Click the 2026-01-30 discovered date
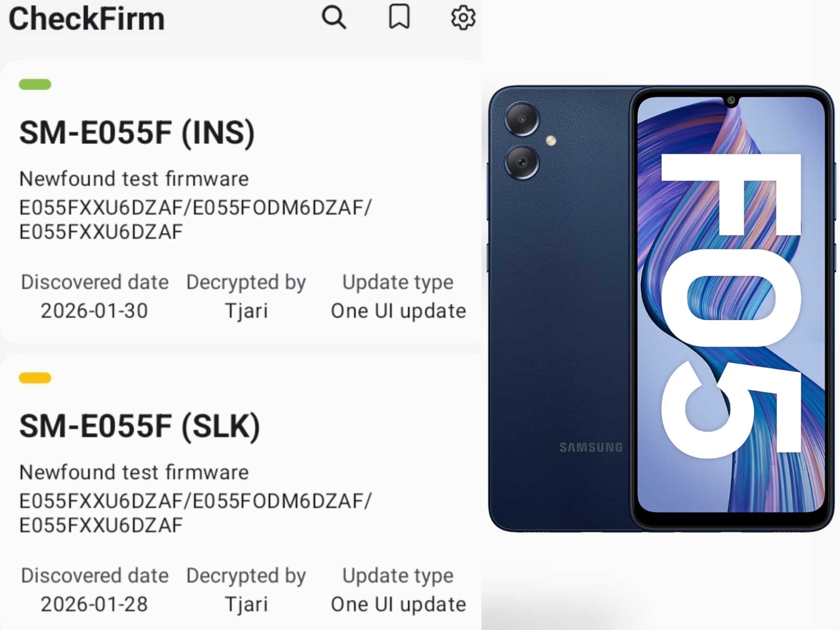This screenshot has width=840, height=630. 94,311
